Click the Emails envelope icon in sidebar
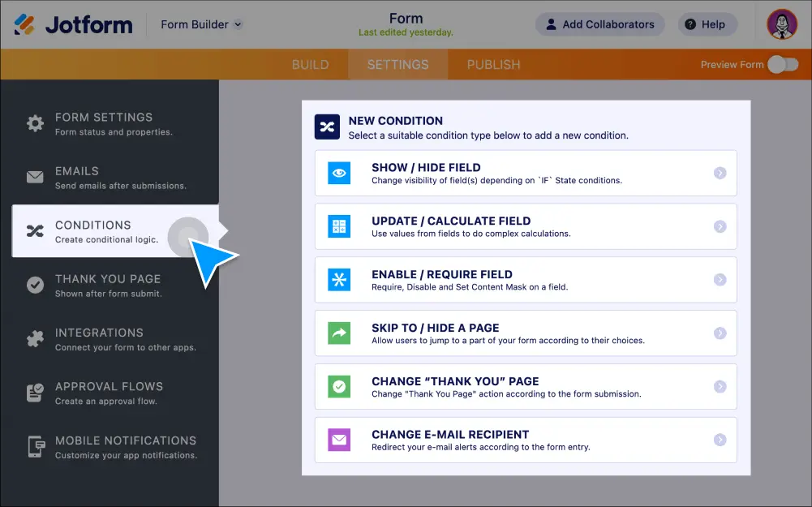Screen dimensions: 812x507 click(x=35, y=177)
